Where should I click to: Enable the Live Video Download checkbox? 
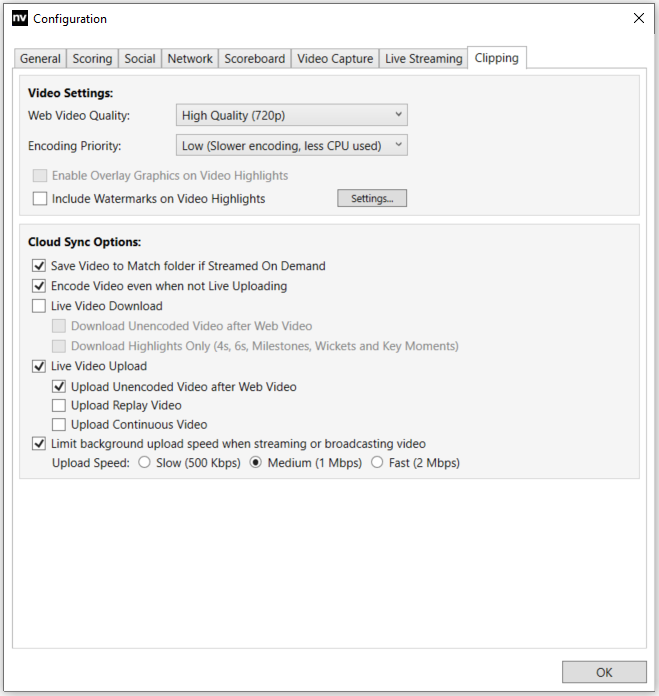coord(40,306)
